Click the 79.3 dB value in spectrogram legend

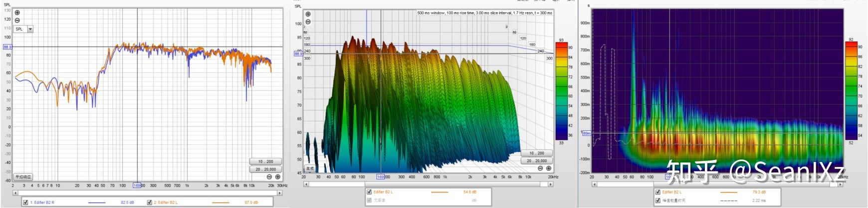(759, 192)
